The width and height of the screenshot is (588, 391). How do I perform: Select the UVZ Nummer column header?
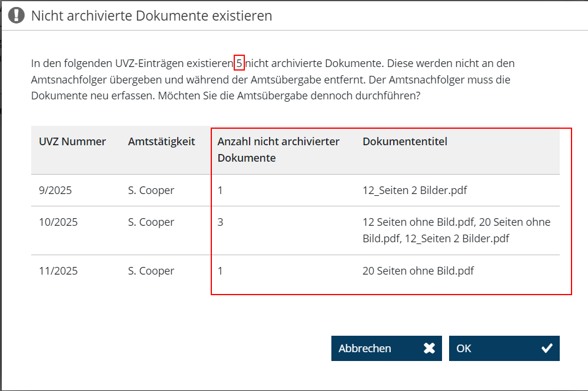[x=72, y=142]
